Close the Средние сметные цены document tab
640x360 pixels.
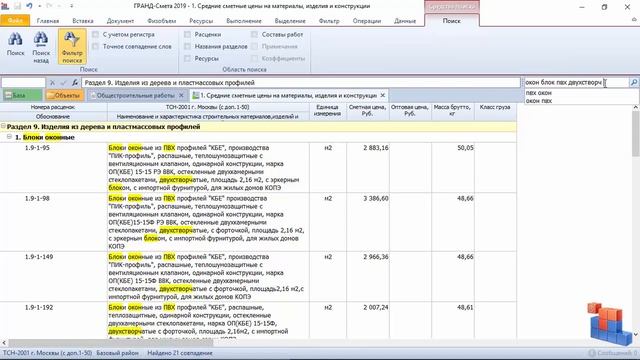click(x=382, y=96)
